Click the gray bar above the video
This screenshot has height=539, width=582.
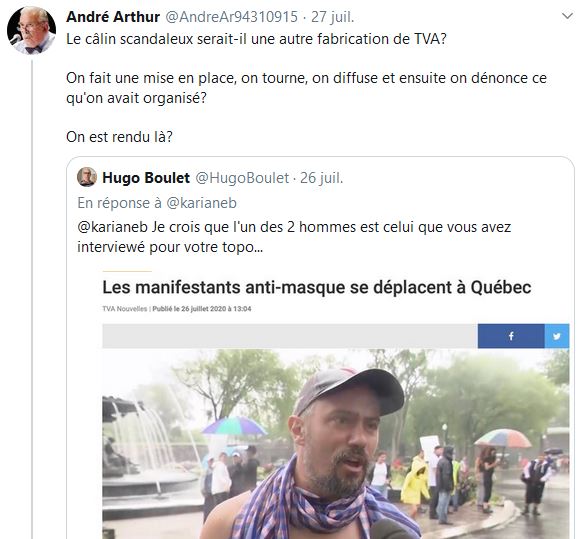(x=290, y=336)
